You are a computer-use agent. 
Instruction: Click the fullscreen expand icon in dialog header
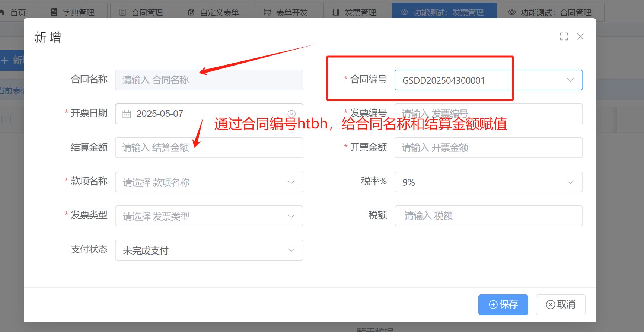(564, 36)
